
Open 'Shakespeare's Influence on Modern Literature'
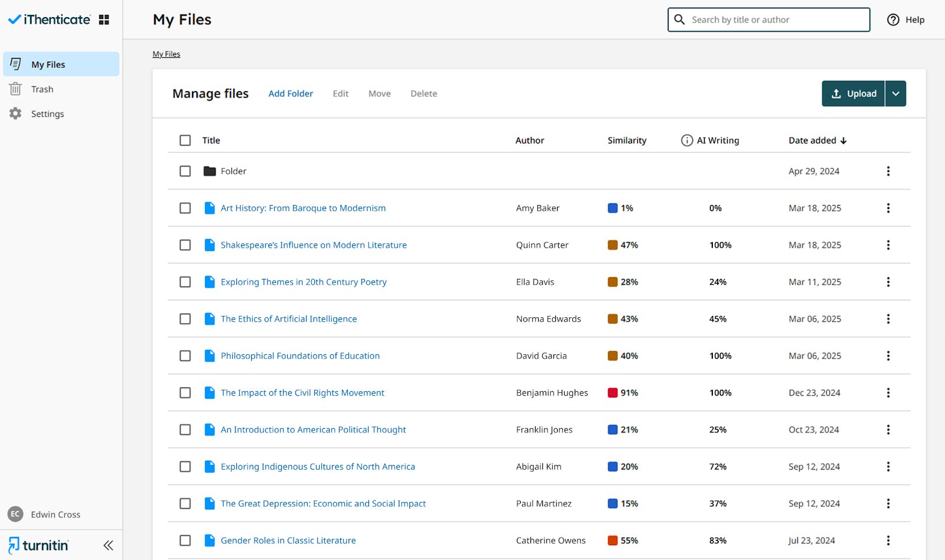(314, 245)
